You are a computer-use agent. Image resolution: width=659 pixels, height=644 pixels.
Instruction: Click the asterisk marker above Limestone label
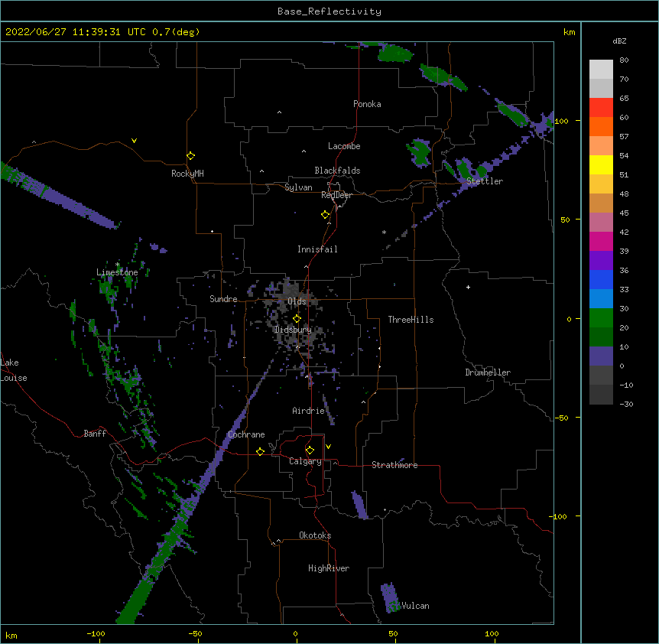click(117, 265)
